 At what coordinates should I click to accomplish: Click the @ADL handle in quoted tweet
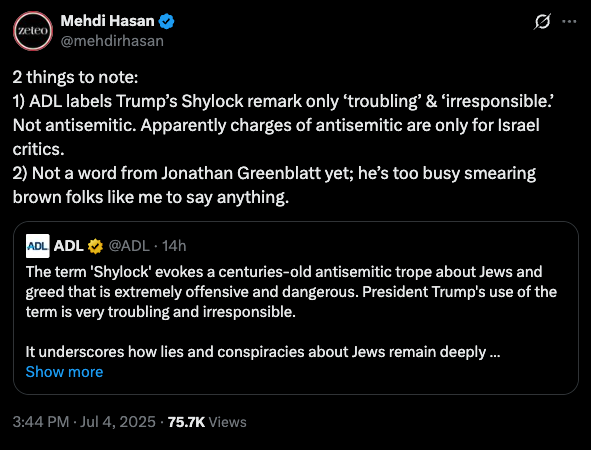point(129,246)
